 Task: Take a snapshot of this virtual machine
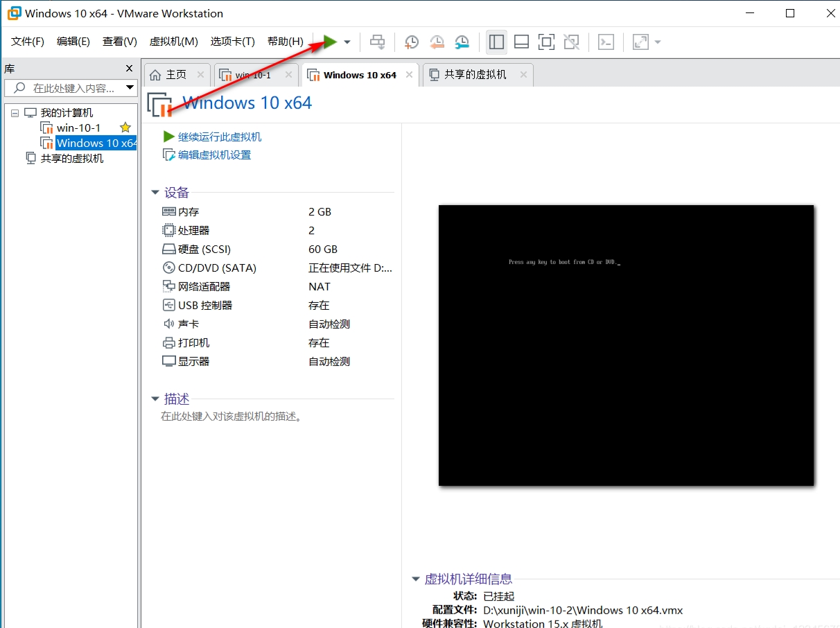coord(412,42)
